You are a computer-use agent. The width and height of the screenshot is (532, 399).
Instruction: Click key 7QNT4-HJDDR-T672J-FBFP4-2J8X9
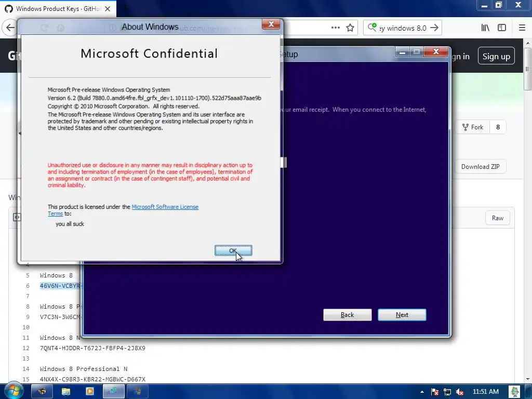coord(92,348)
